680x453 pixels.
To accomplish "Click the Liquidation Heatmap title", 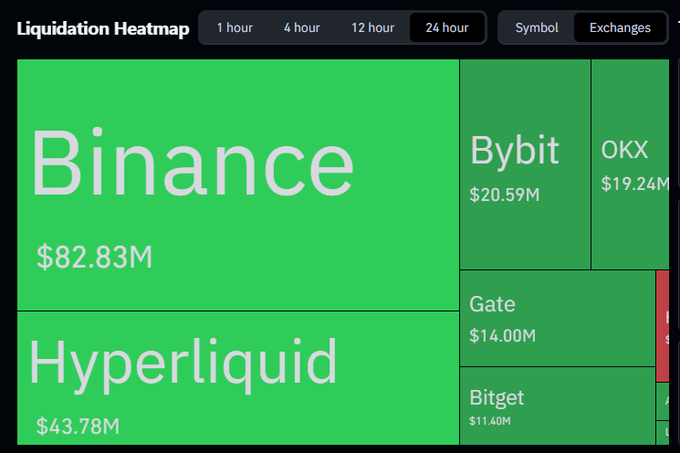I will (103, 29).
